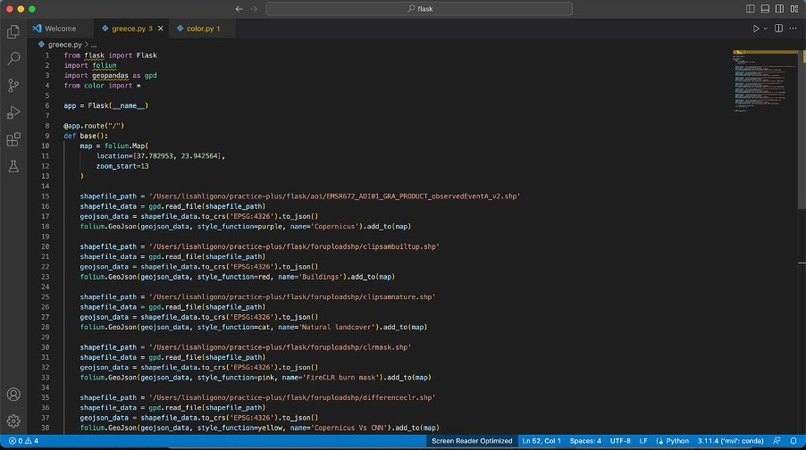Image resolution: width=806 pixels, height=450 pixels.
Task: Click 'zoom_start=13' on line 12
Action: pyautogui.click(x=122, y=167)
